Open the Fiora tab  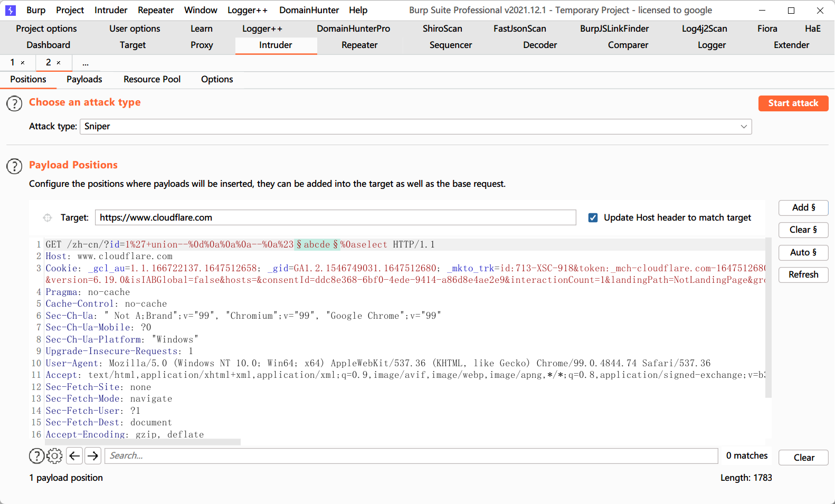tap(767, 28)
